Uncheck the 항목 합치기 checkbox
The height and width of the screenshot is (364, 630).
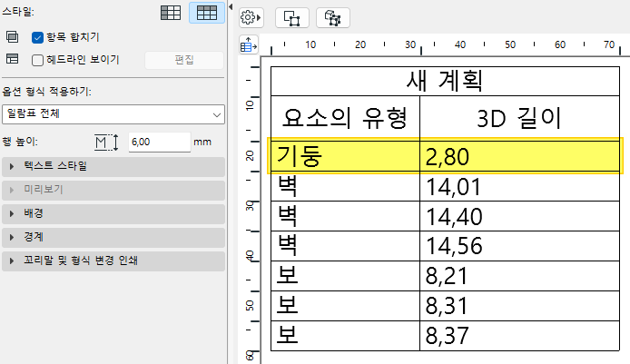[37, 38]
